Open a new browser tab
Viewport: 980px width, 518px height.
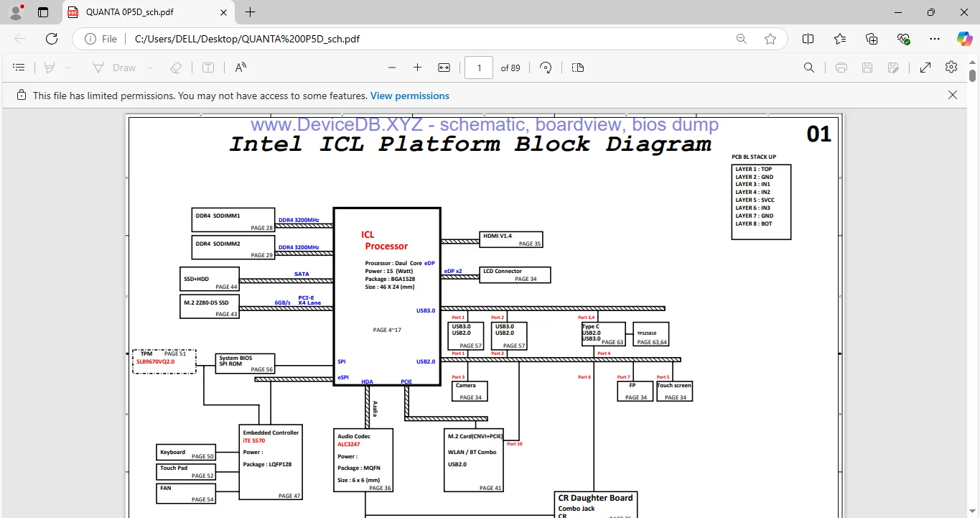250,12
